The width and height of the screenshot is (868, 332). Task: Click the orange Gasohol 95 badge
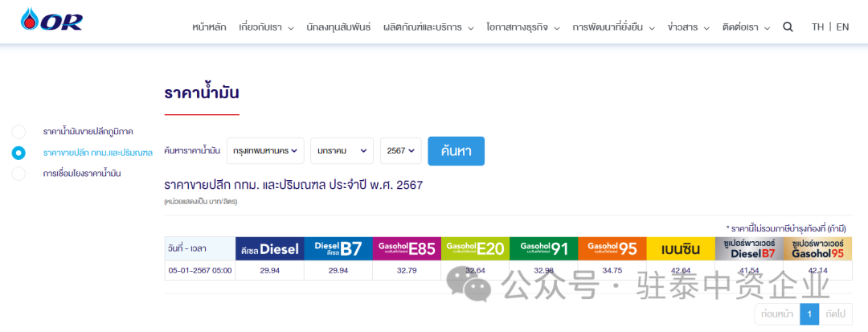(612, 249)
